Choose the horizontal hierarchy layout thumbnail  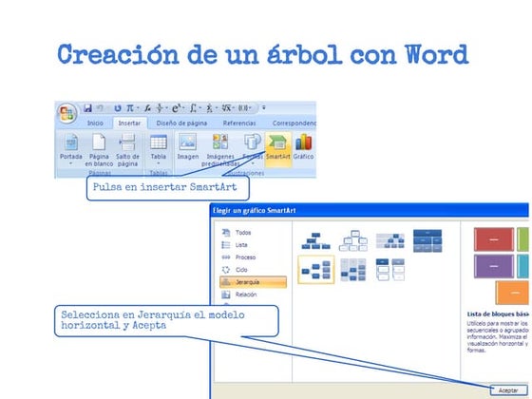click(315, 270)
